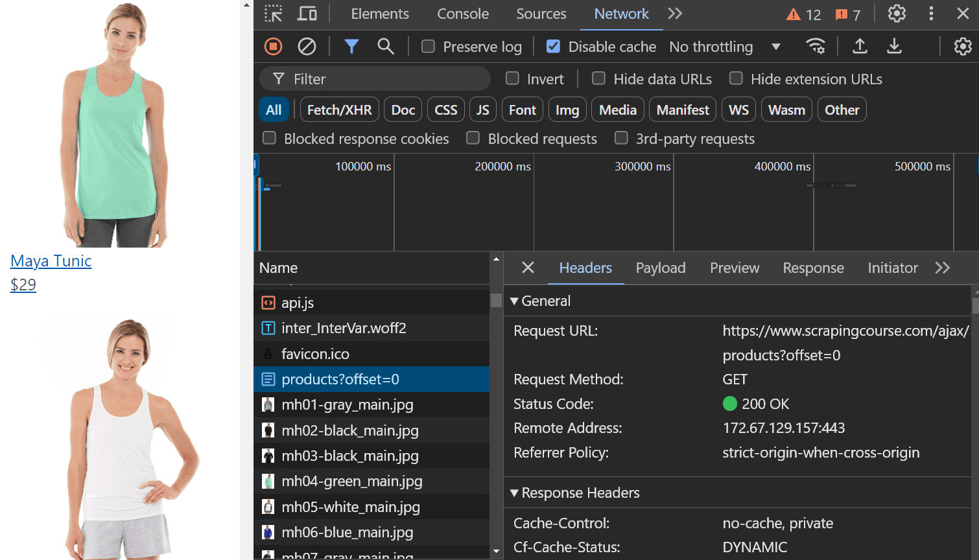979x560 pixels.
Task: Show the 7 issues indicator
Action: [848, 14]
